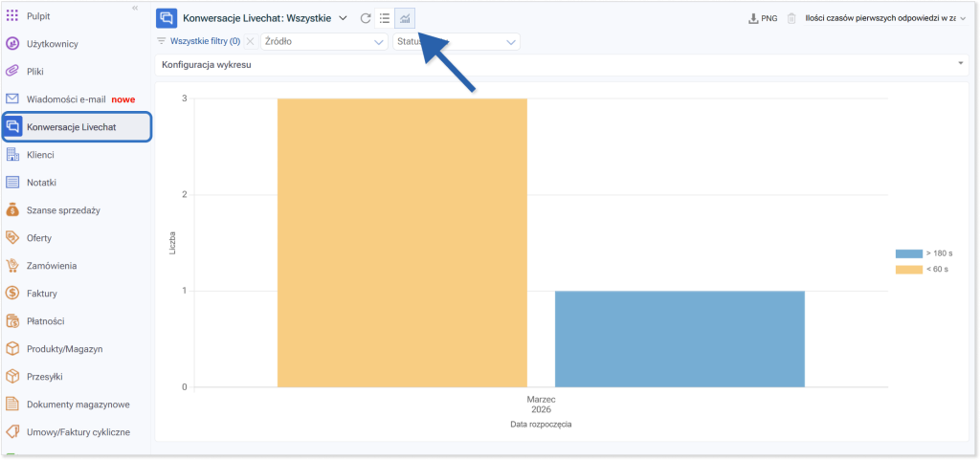980x460 pixels.
Task: Clear filters with the X button
Action: click(x=250, y=41)
